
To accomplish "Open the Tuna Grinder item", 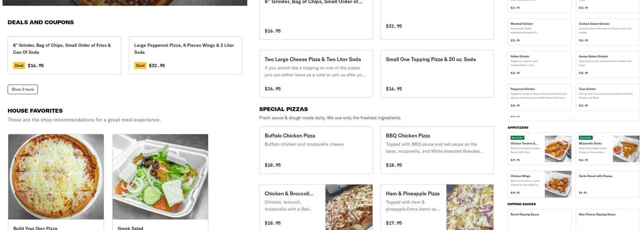I will pyautogui.click(x=607, y=97).
